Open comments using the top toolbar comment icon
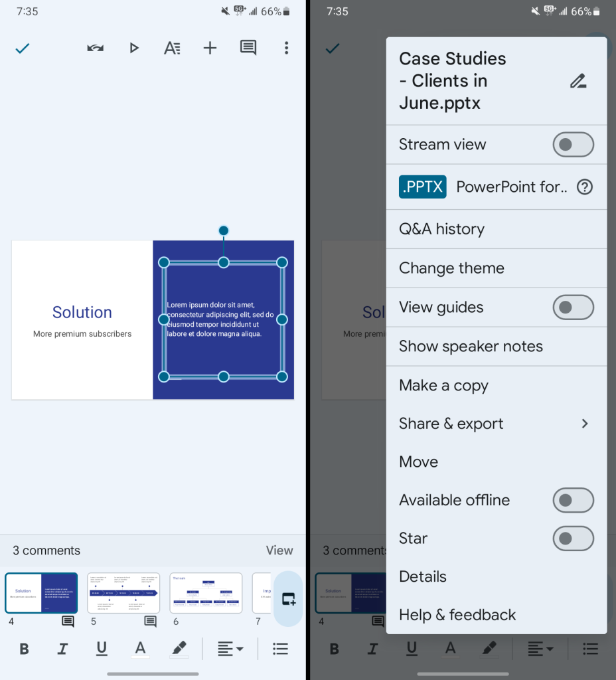 tap(248, 48)
